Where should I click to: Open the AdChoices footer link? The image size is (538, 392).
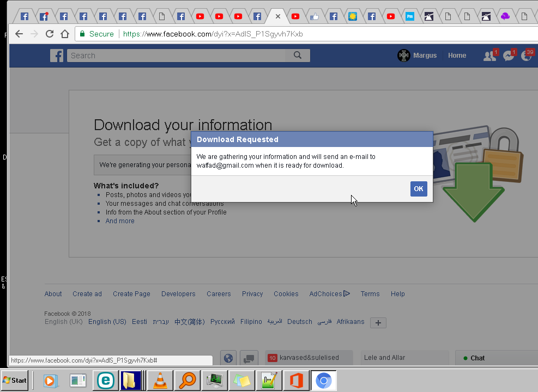point(329,293)
